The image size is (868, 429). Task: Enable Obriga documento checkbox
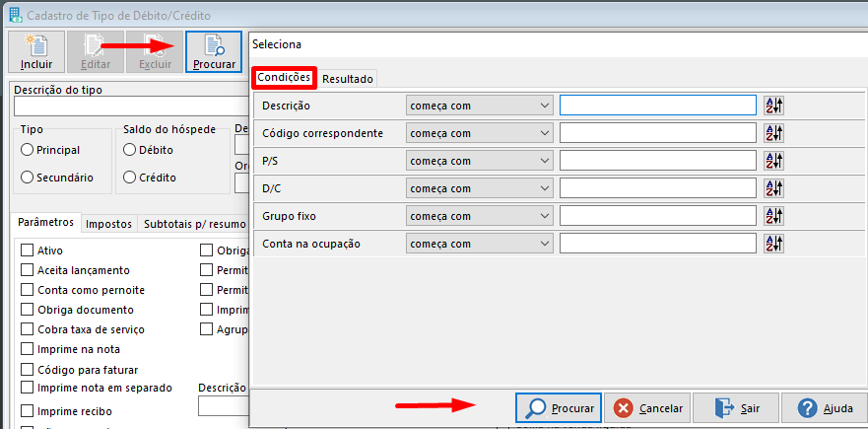point(27,310)
